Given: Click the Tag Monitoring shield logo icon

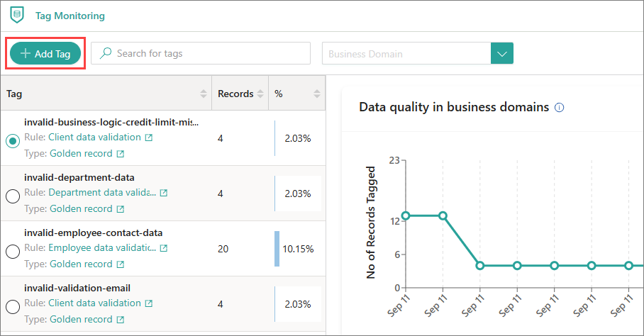Looking at the screenshot, I should click(16, 15).
